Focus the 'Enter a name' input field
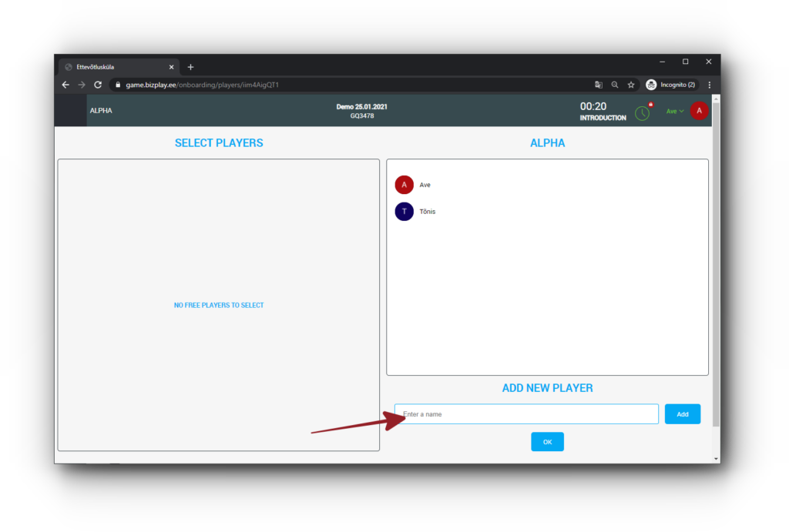The width and height of the screenshot is (789, 532). tap(526, 414)
